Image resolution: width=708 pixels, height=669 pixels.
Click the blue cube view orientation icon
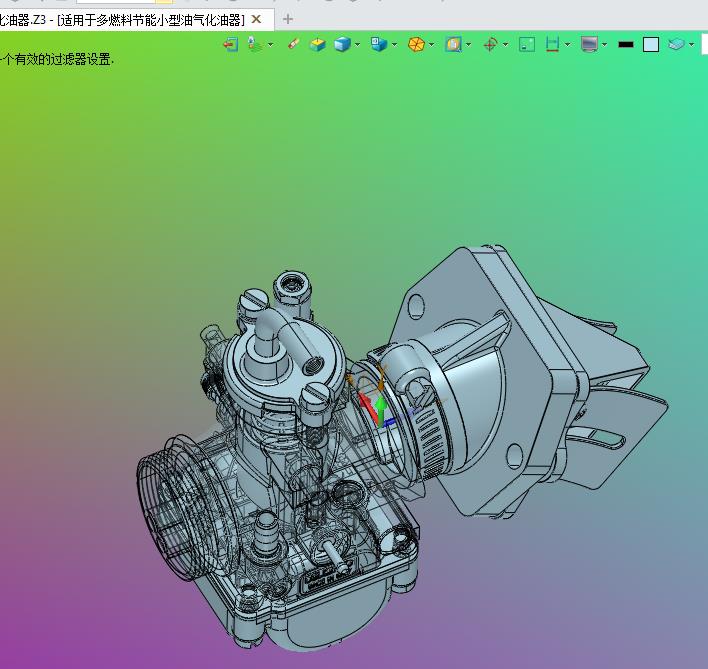click(379, 44)
